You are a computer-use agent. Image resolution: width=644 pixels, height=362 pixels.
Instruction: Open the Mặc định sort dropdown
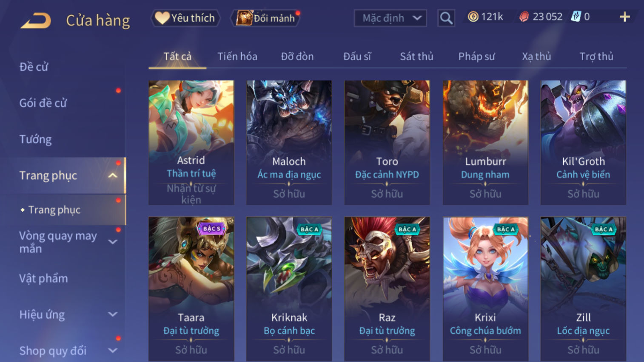(390, 18)
